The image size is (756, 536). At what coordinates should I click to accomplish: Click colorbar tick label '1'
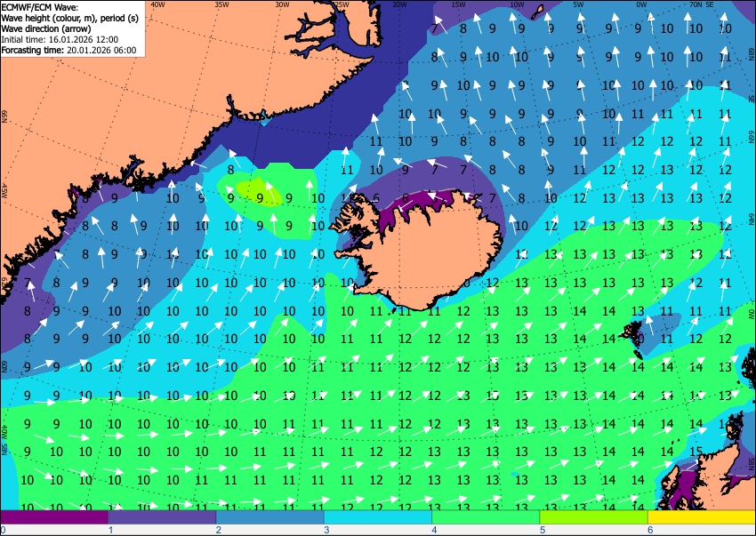pos(110,530)
